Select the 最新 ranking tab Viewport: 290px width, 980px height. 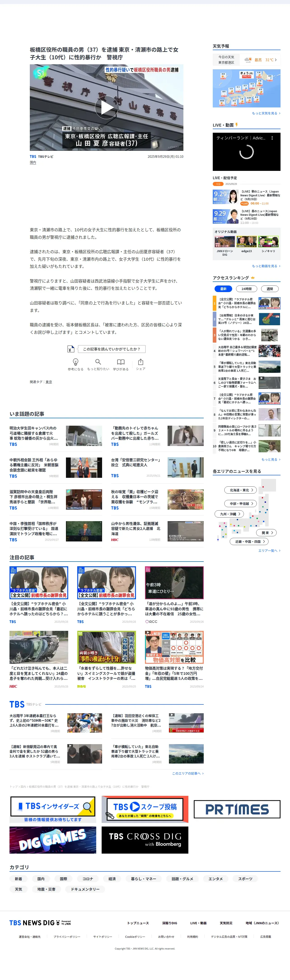pyautogui.click(x=223, y=289)
